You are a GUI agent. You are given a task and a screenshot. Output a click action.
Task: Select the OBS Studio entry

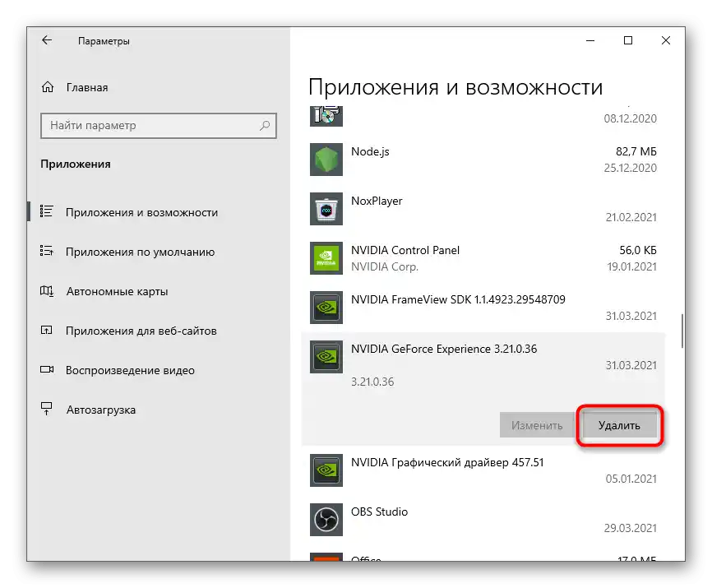tap(483, 520)
